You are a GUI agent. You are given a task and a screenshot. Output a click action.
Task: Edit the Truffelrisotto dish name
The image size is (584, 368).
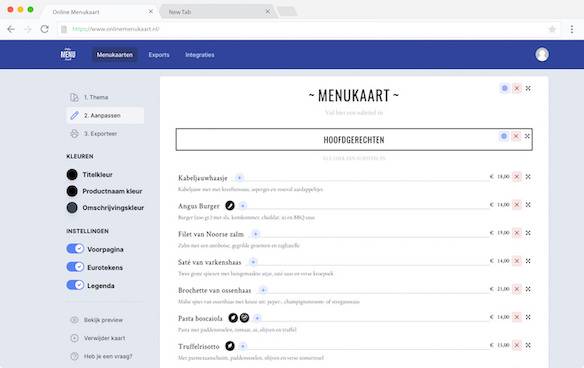(199, 346)
